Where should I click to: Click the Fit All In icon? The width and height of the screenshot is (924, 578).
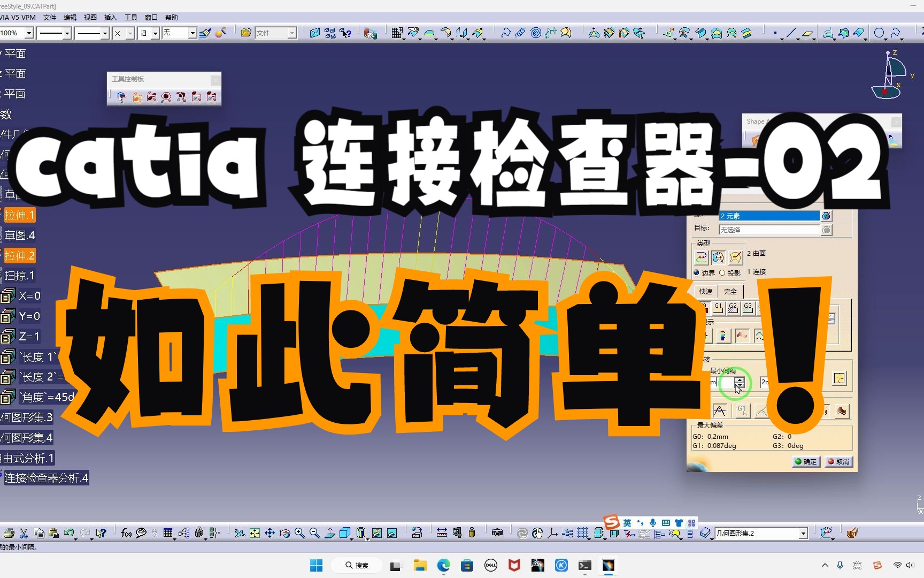pyautogui.click(x=255, y=534)
